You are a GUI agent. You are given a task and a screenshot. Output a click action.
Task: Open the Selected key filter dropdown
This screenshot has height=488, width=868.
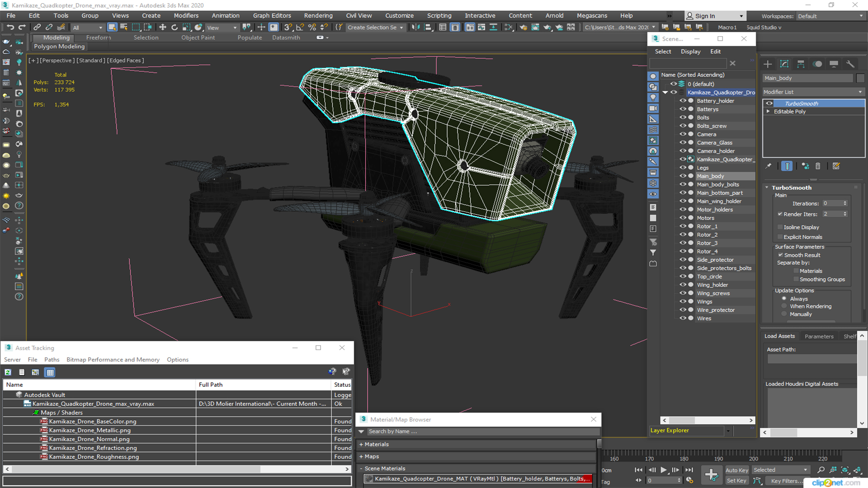pos(780,470)
